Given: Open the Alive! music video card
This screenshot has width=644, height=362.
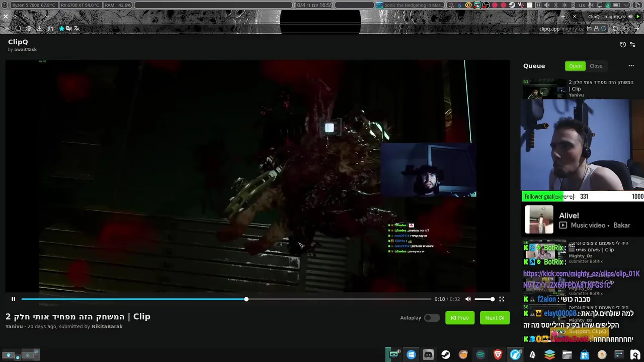Looking at the screenshot, I should point(583,220).
